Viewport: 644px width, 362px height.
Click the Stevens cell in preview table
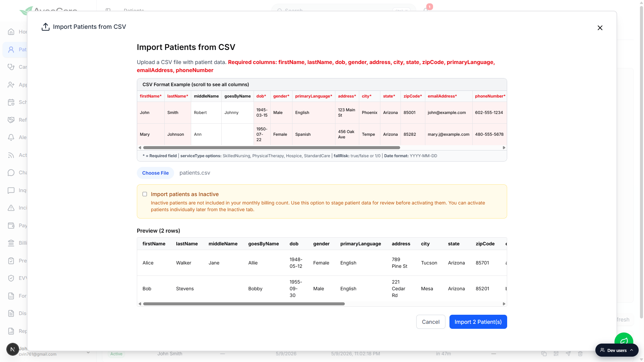[185, 289]
